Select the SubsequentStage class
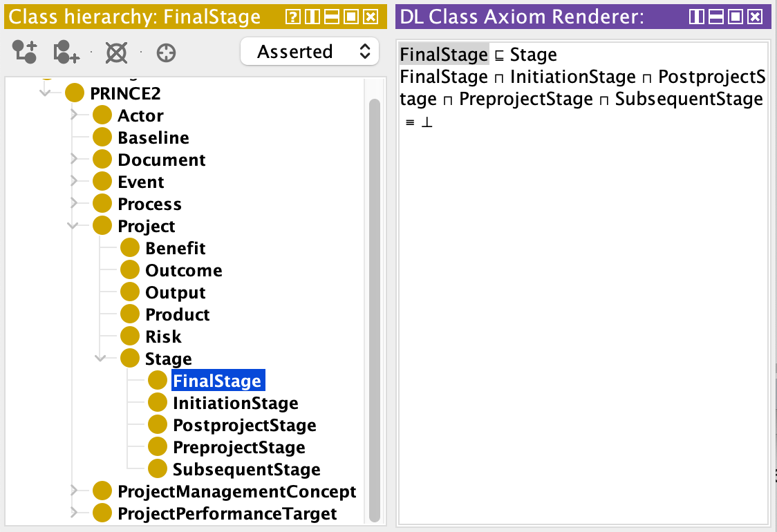 246,469
